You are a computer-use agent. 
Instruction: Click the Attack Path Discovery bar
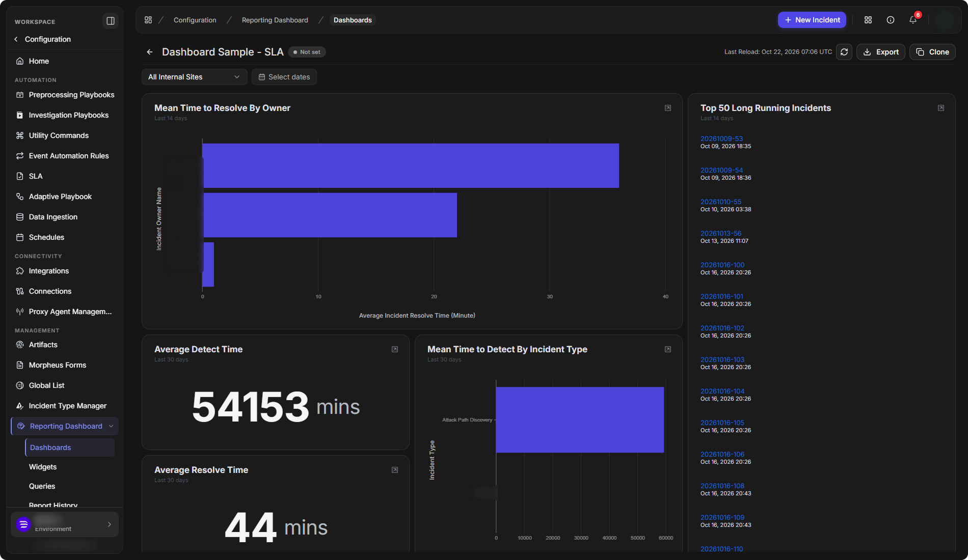click(580, 420)
